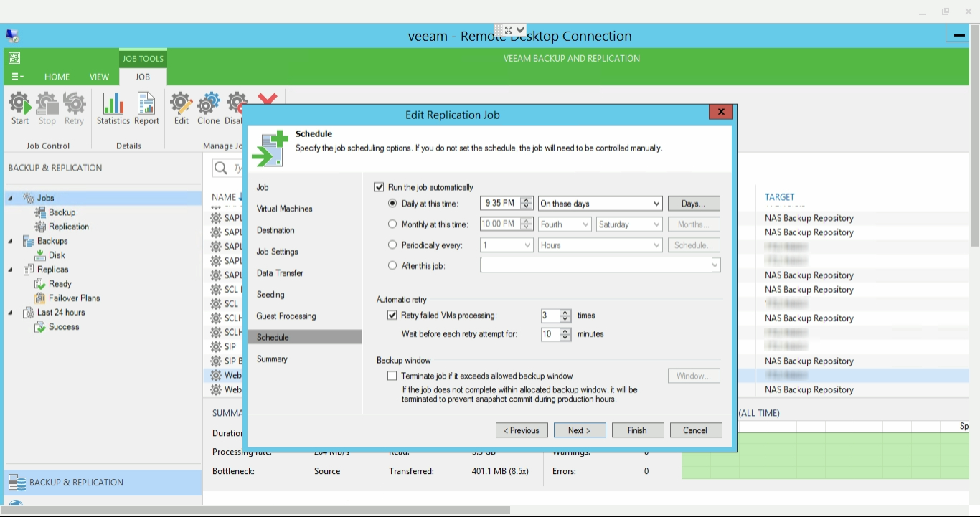Toggle Retry failed VMs processing checkbox

click(392, 315)
